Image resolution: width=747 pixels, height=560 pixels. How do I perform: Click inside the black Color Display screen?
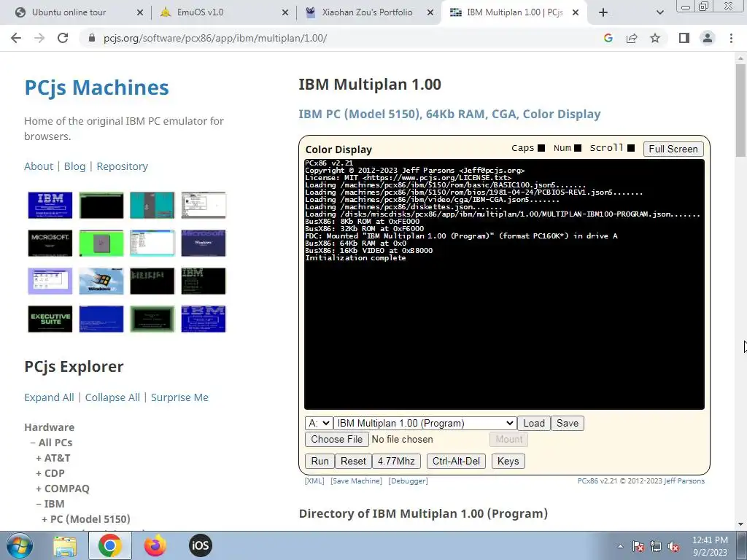[504, 284]
